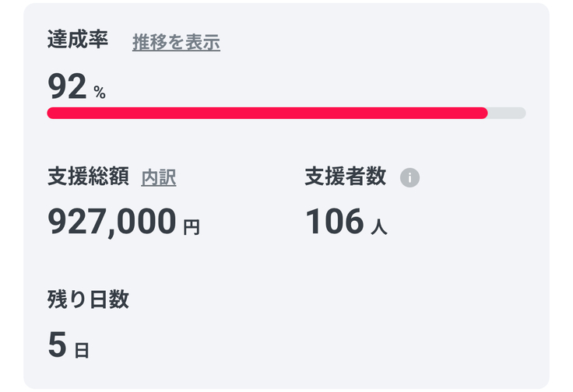Click the 人 unit after 106

click(x=379, y=228)
